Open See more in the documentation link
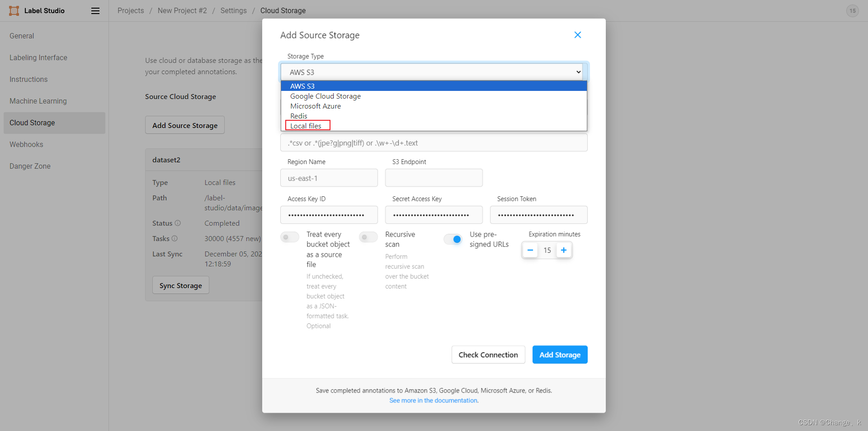 434,400
